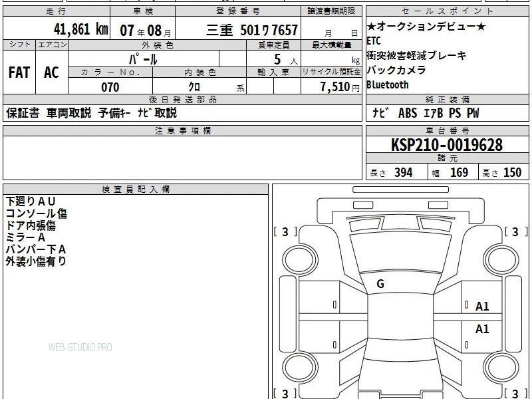Select the shift type FAT
532x399 pixels.
[19, 72]
